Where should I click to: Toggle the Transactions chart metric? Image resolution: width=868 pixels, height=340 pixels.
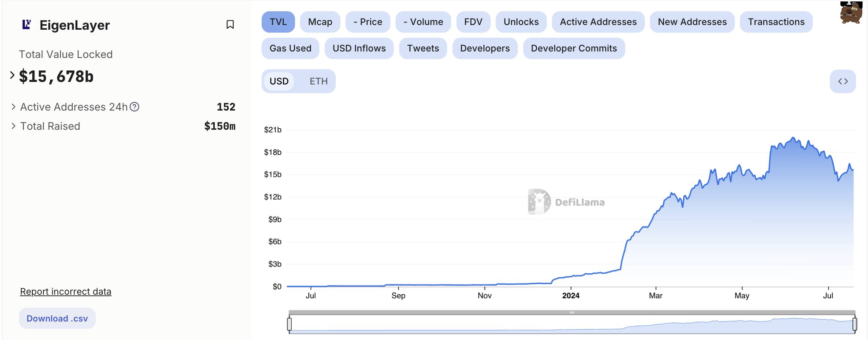[776, 22]
